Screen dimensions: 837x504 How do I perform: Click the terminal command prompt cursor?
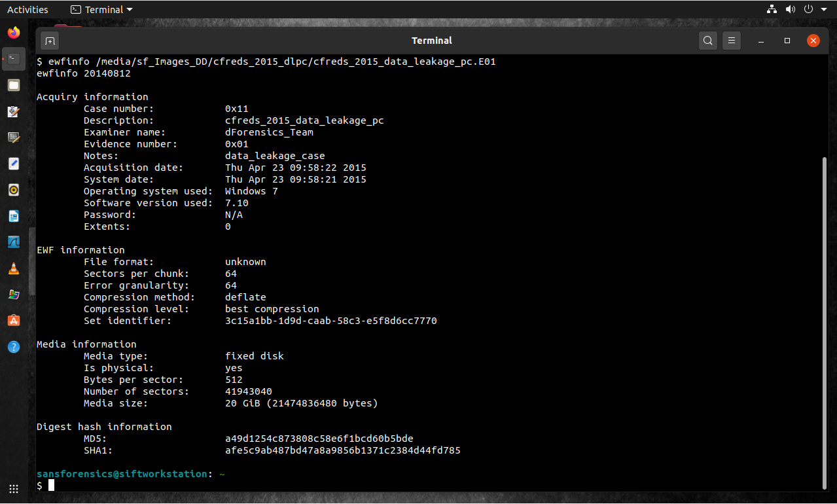pyautogui.click(x=51, y=485)
